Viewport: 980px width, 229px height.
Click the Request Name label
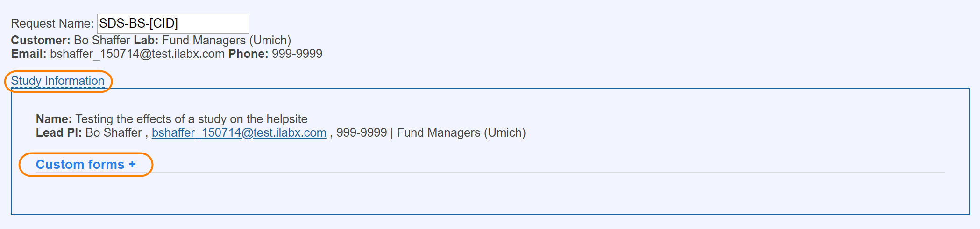[x=52, y=23]
